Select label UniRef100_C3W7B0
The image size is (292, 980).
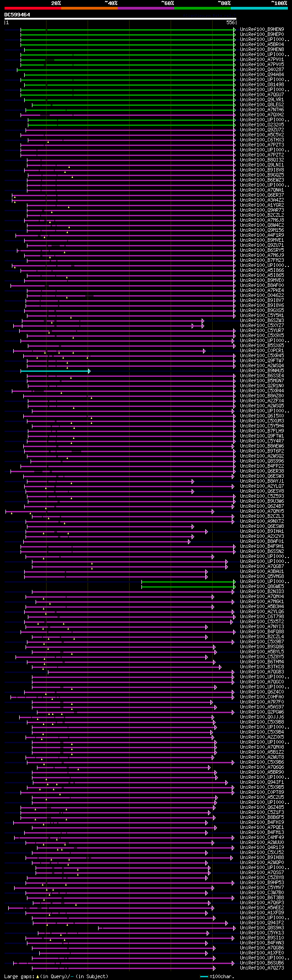pos(262,893)
